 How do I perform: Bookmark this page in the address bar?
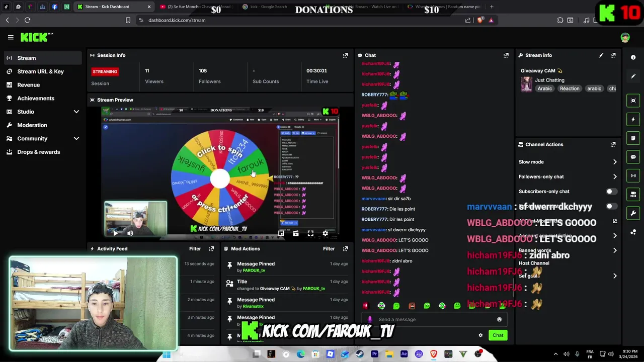pos(128,20)
